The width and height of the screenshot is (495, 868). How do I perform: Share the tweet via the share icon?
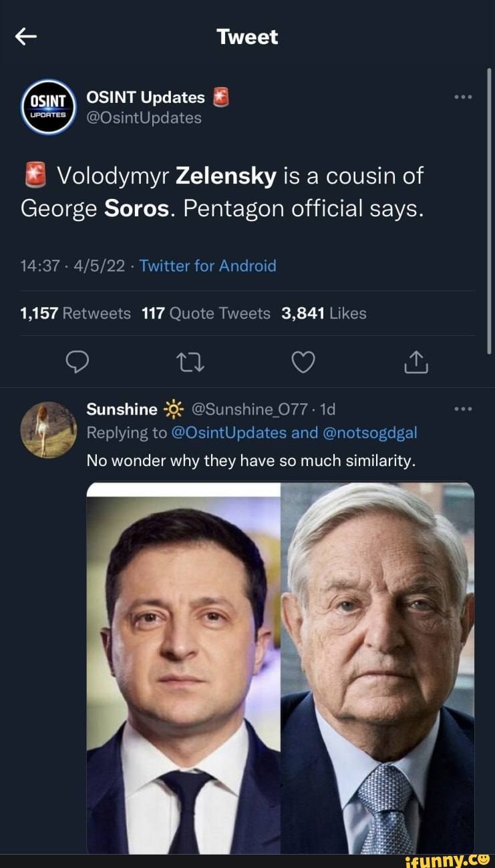click(416, 362)
